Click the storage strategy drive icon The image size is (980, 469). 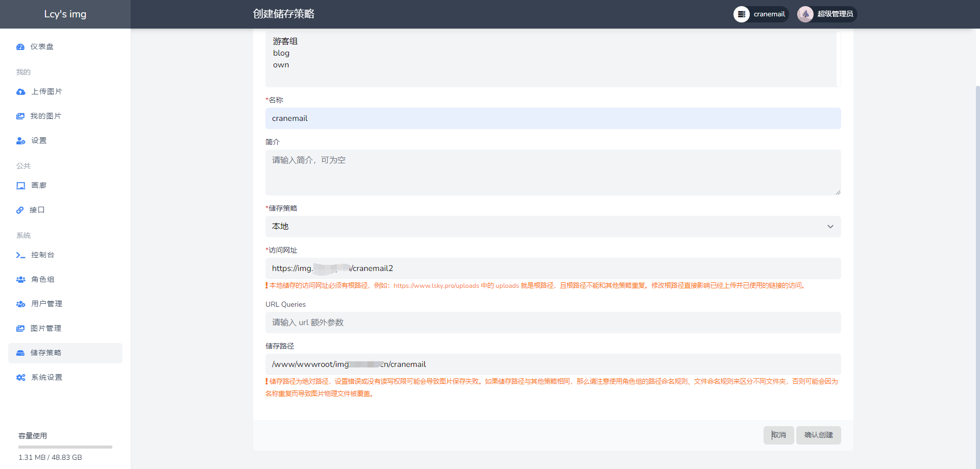click(x=20, y=353)
